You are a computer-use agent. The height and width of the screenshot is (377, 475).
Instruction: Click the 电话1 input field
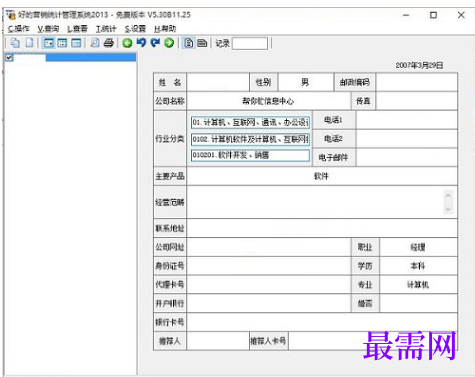click(x=406, y=120)
